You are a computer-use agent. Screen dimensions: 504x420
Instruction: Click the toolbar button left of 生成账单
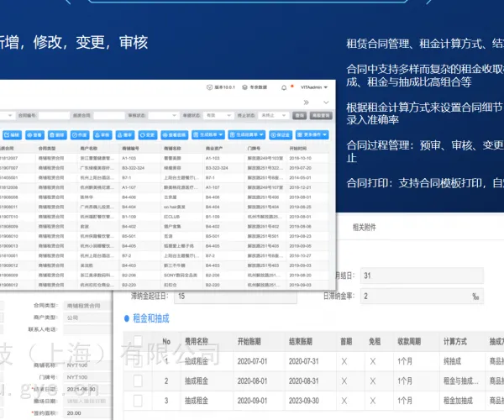(174, 135)
